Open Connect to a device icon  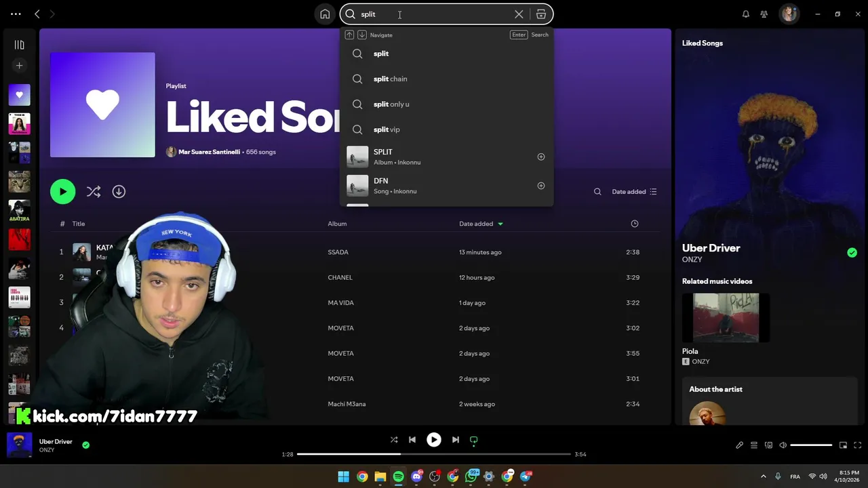(768, 445)
